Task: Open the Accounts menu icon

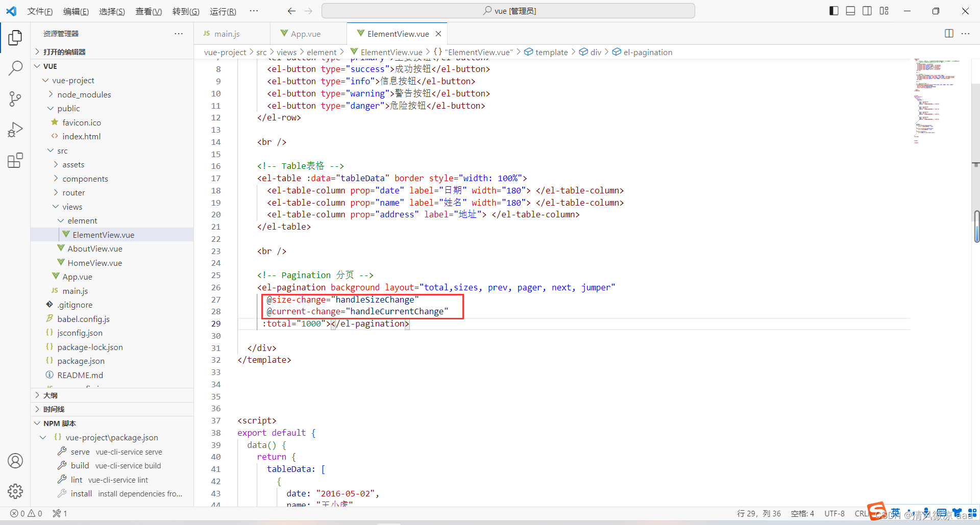Action: pyautogui.click(x=15, y=461)
